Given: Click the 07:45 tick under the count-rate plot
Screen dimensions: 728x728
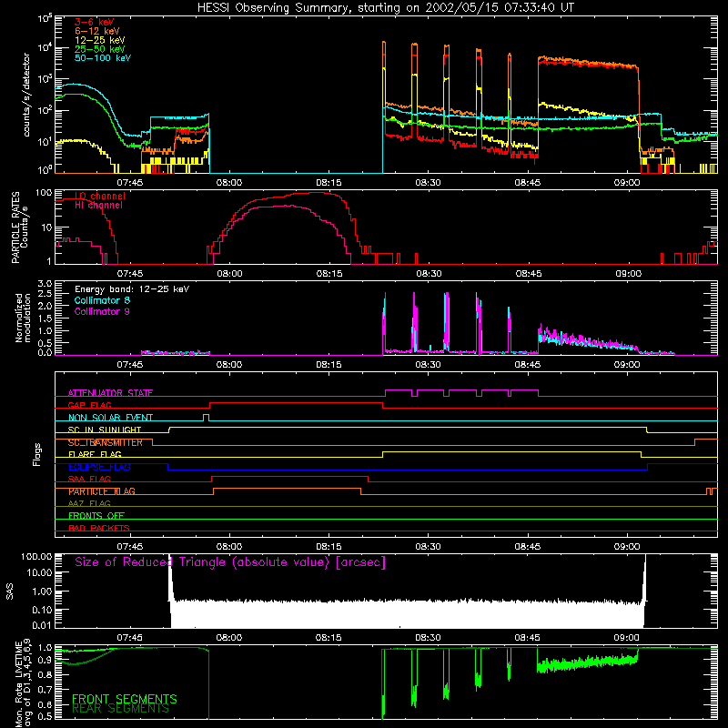Looking at the screenshot, I should (x=129, y=183).
